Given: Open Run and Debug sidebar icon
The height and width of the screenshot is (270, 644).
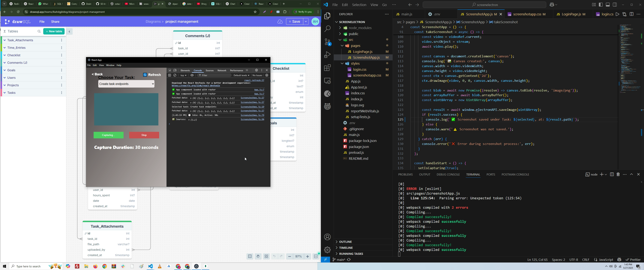Looking at the screenshot, I should (x=327, y=55).
